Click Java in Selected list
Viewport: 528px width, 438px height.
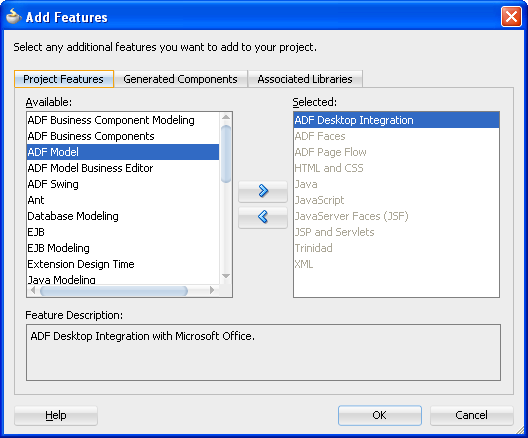pos(396,184)
